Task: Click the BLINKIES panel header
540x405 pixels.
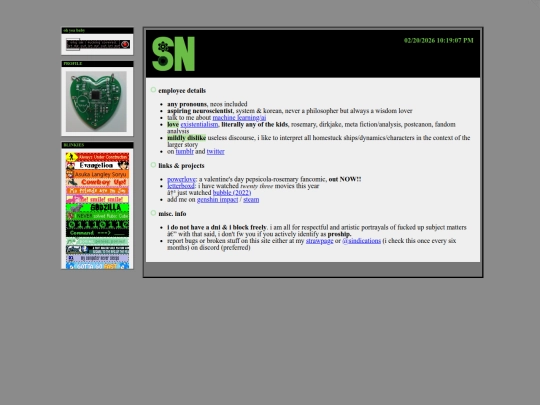Action: pos(97,145)
